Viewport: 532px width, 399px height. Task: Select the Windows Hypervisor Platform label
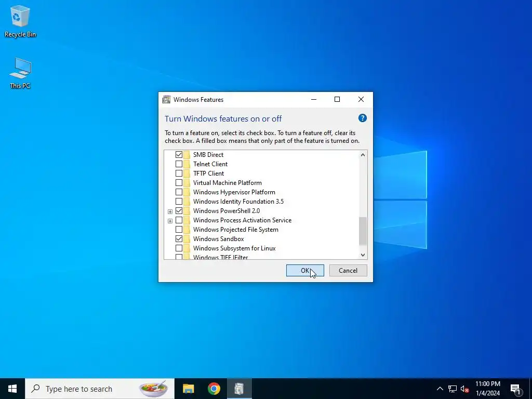pos(234,192)
